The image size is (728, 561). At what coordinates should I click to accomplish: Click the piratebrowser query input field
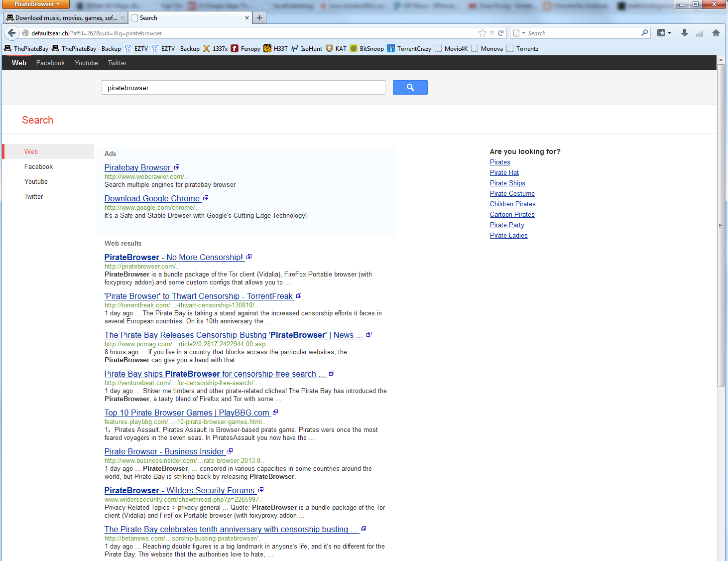pos(243,88)
